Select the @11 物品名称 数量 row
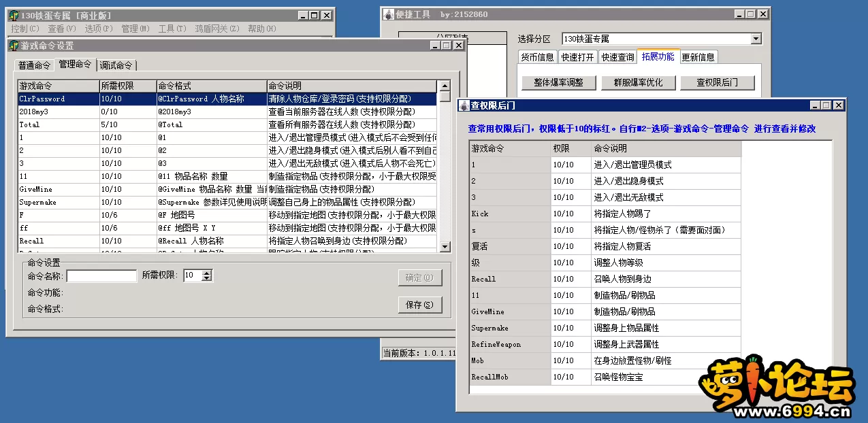This screenshot has height=423, width=868. click(227, 176)
